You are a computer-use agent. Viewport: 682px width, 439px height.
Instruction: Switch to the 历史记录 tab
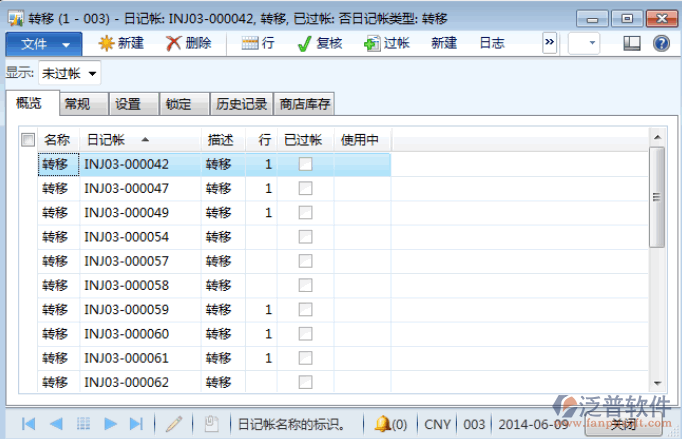[241, 104]
